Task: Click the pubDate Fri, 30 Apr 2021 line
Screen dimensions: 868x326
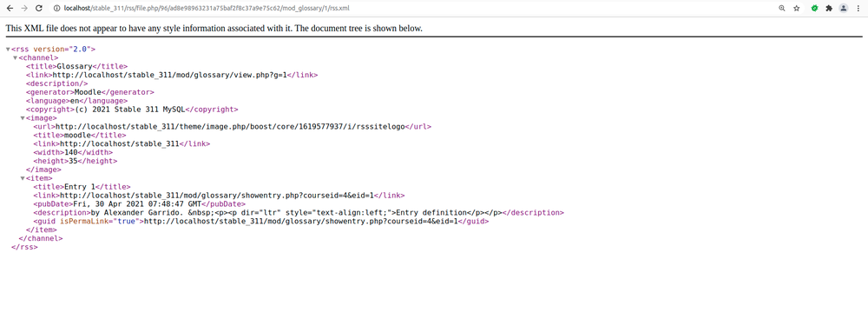Action: pos(139,204)
